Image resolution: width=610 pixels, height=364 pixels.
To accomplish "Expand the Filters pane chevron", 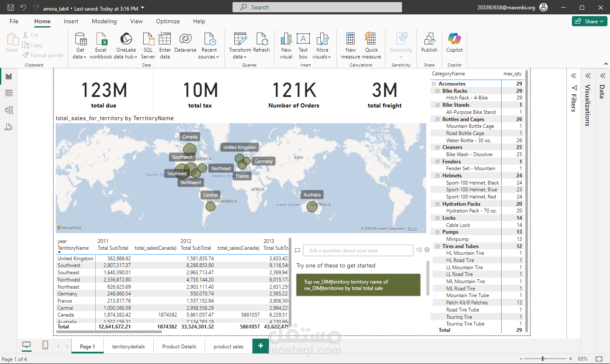I will 574,76.
